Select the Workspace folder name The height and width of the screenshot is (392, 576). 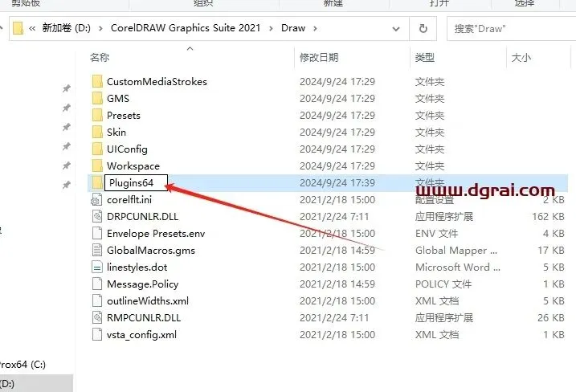[133, 166]
